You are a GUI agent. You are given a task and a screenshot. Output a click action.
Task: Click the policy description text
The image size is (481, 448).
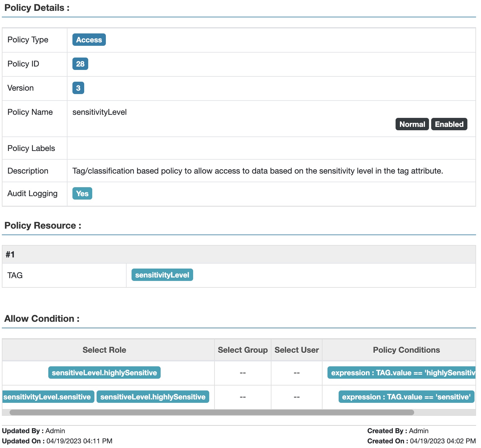point(258,171)
